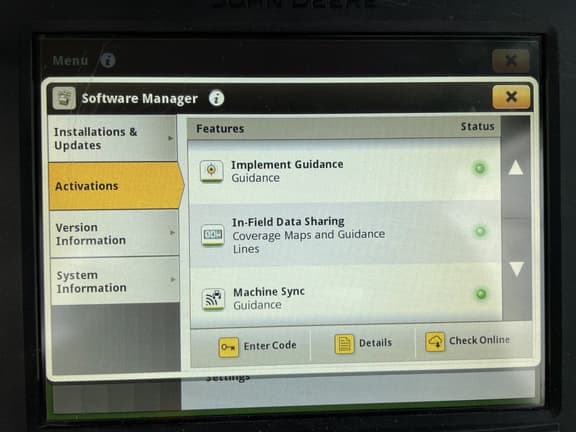
Task: Click Implement Guidance green status indicator
Action: [x=479, y=168]
